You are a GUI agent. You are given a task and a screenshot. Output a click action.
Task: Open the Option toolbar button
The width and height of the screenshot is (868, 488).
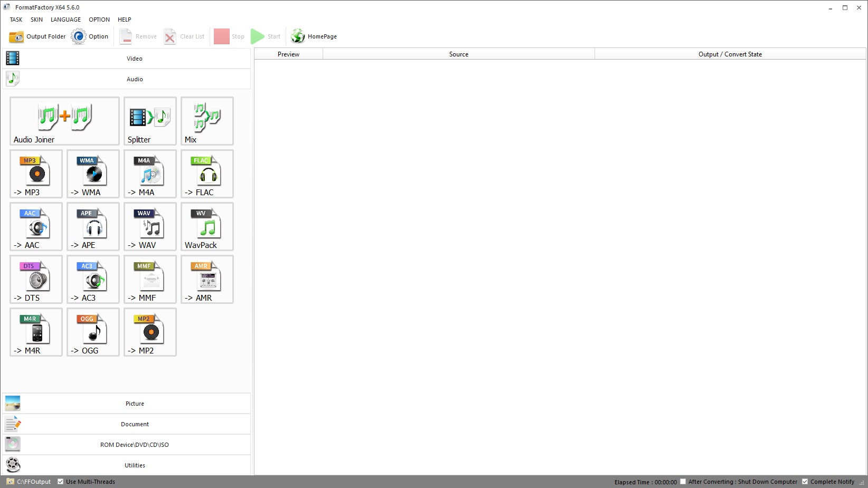click(x=90, y=36)
